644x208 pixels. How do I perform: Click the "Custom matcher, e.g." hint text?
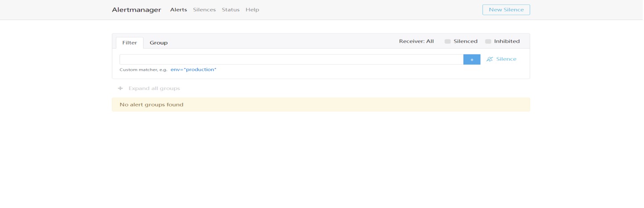144,70
